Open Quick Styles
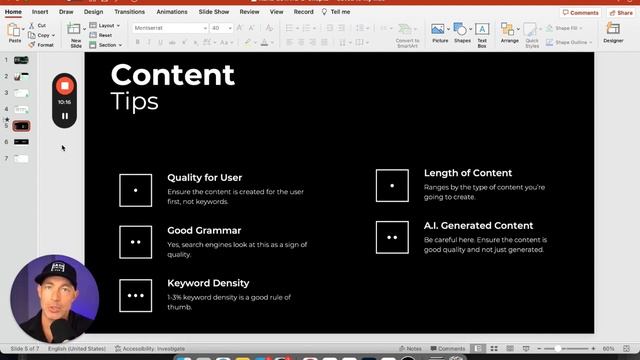The image size is (640, 360). (531, 35)
